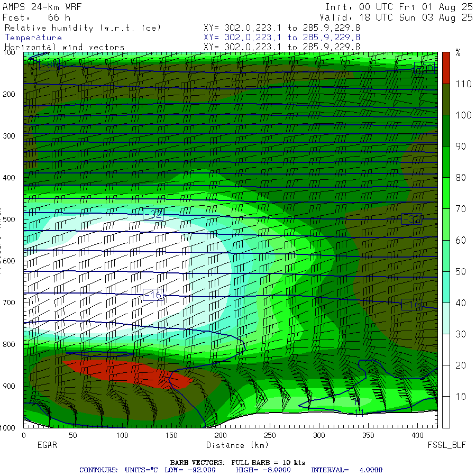
Task: Click the '-80' contour label at top left
Action: (x=49, y=65)
